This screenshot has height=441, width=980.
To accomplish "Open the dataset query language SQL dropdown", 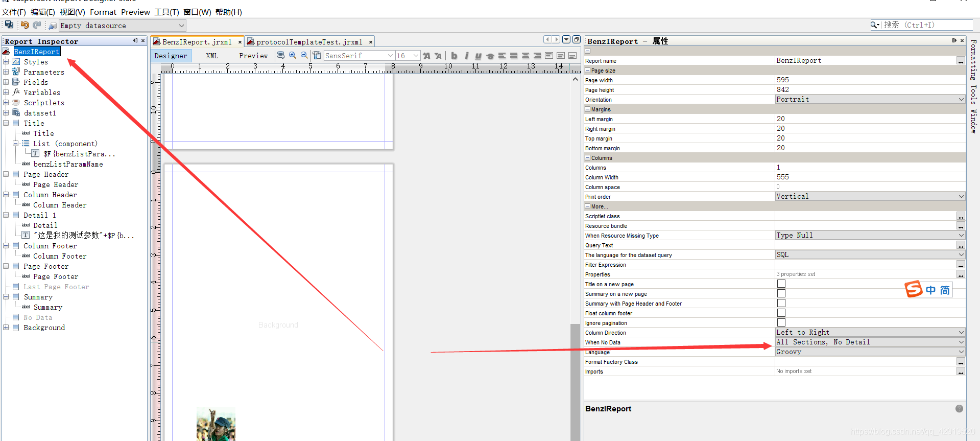I will pos(870,254).
